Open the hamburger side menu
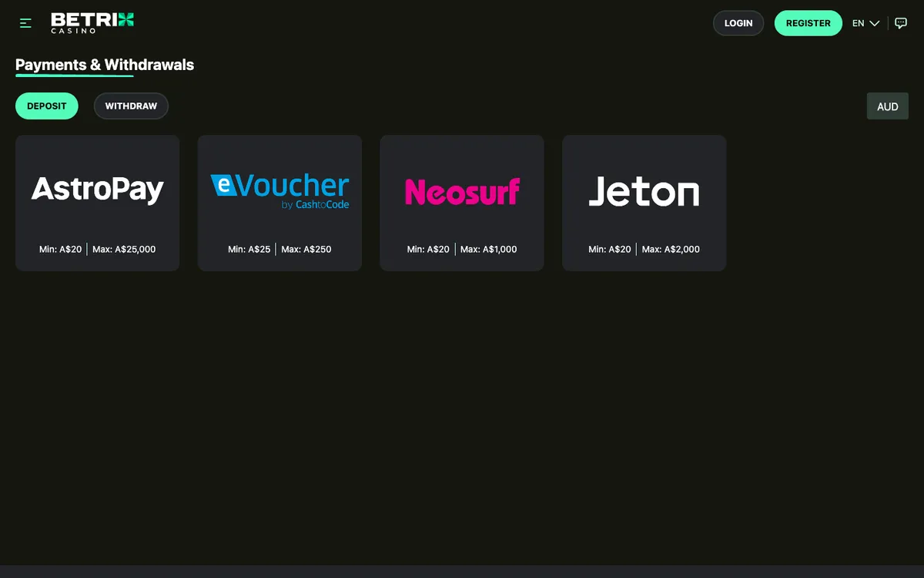Image resolution: width=924 pixels, height=578 pixels. click(x=25, y=23)
